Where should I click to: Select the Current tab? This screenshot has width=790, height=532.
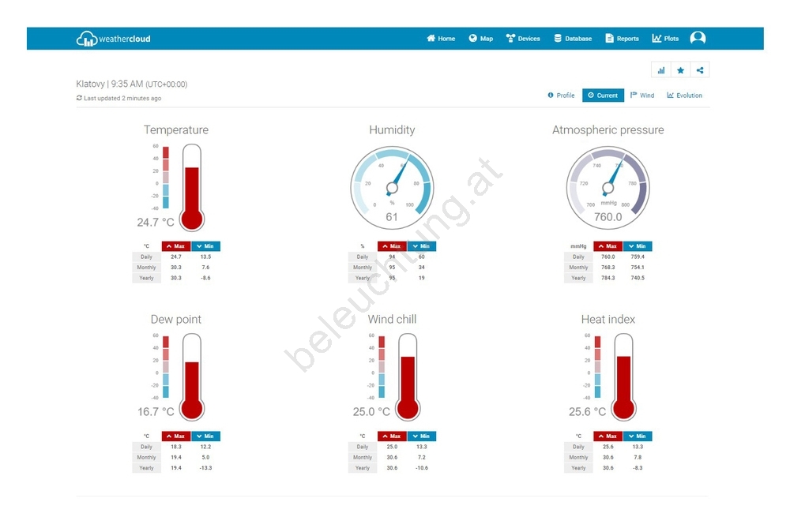coord(603,96)
